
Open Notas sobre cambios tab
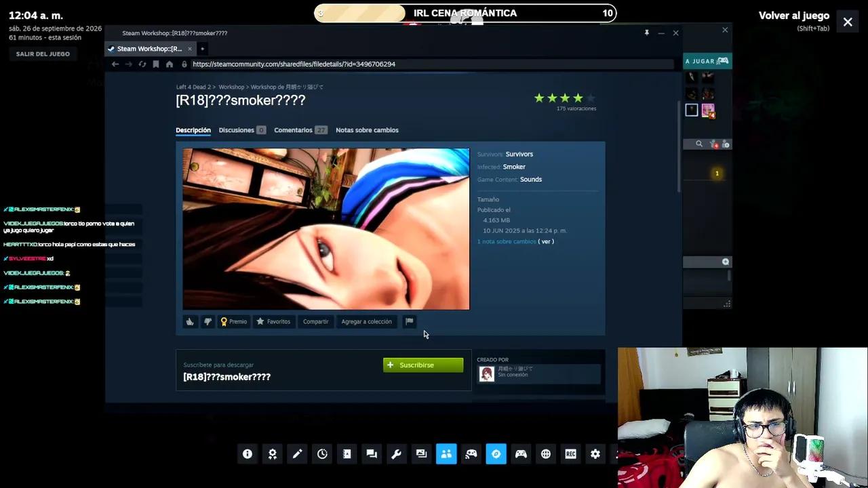(x=367, y=130)
